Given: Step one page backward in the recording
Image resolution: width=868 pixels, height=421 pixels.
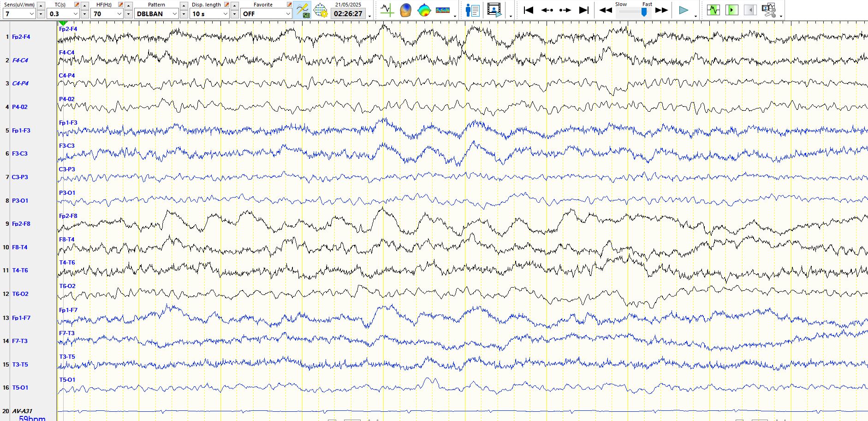Looking at the screenshot, I should pos(547,10).
